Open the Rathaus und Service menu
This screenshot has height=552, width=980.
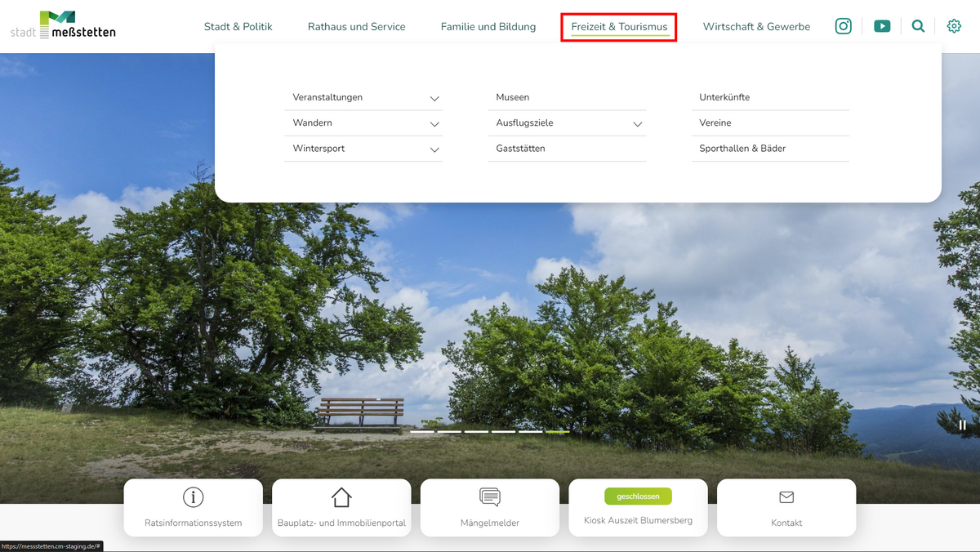point(357,27)
